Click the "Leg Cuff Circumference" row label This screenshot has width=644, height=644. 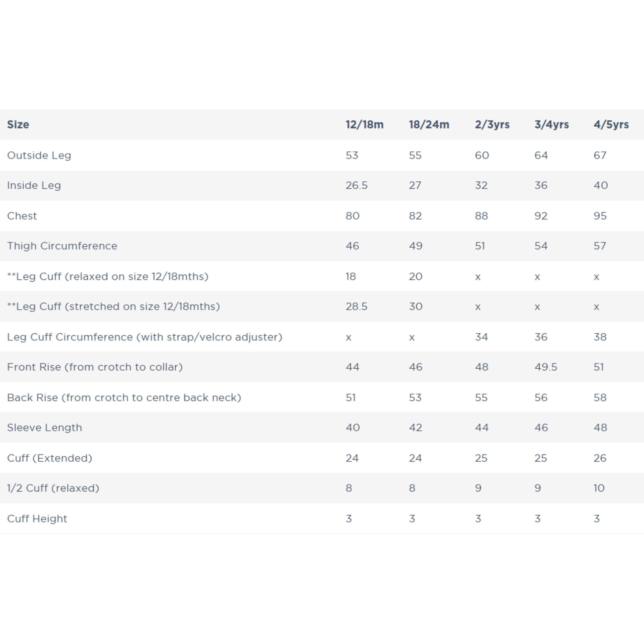coord(145,337)
